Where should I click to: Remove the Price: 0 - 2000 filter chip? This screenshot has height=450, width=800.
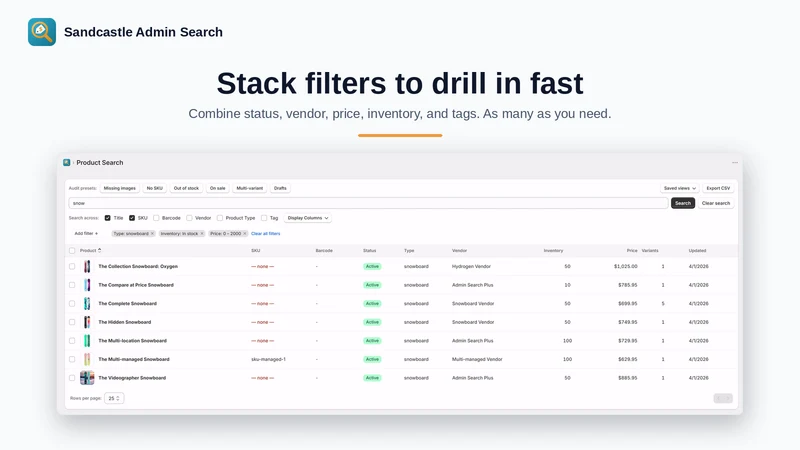pyautogui.click(x=244, y=234)
